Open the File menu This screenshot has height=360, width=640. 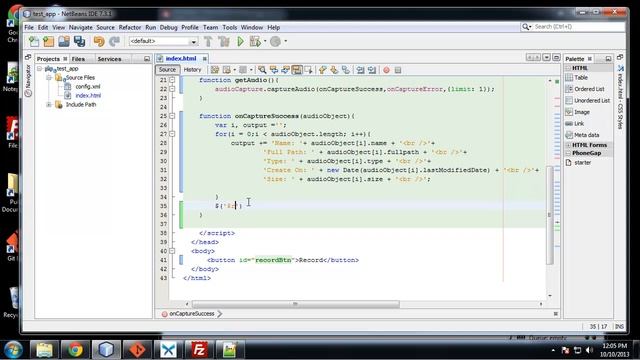pos(29,27)
